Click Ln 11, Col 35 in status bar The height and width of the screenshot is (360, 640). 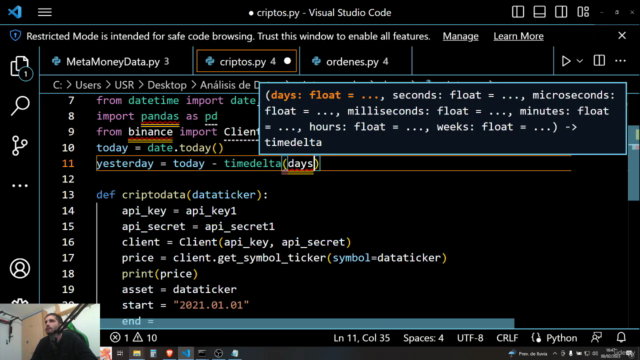[362, 338]
